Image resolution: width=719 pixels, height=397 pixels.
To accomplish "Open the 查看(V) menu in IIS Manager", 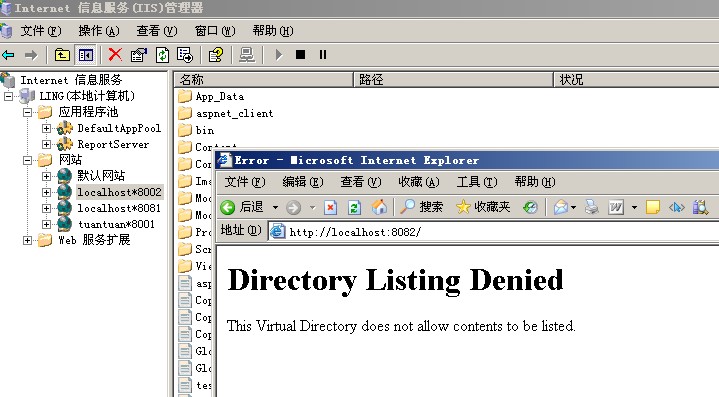I will coord(156,31).
